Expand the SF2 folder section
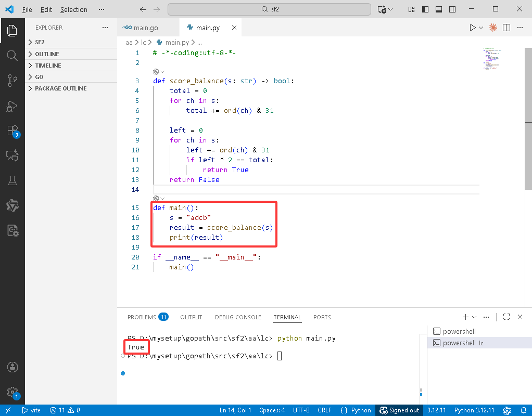 tap(71, 42)
